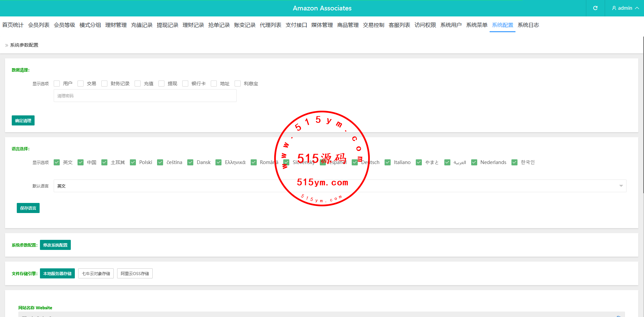Disable the Nederlands language option
The width and height of the screenshot is (644, 317).
pos(474,162)
